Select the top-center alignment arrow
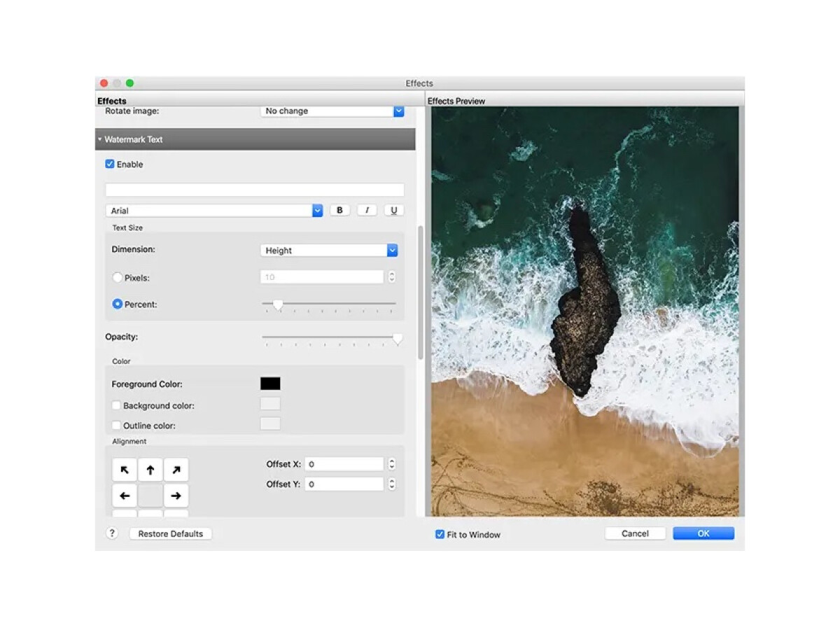Screen dimensions: 840x630 point(150,470)
